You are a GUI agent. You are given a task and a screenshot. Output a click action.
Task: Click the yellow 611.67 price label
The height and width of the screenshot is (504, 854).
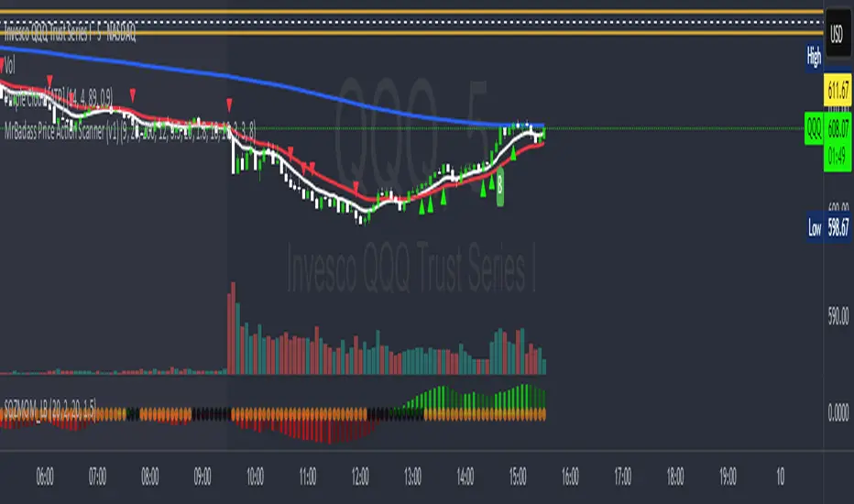(838, 90)
